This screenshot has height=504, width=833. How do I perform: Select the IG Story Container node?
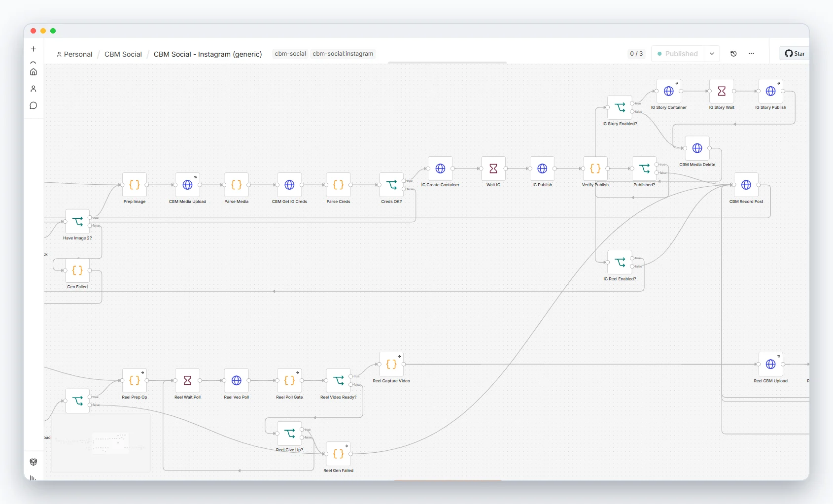coord(669,91)
